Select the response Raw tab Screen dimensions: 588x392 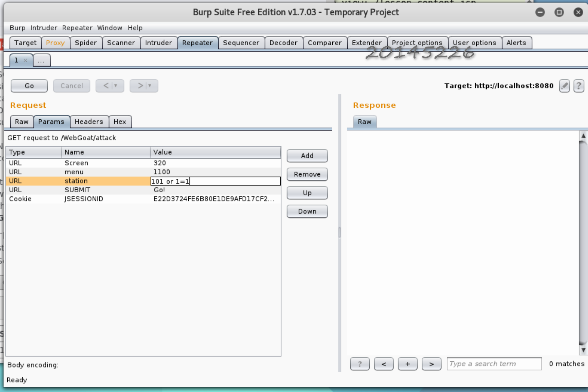[364, 121]
